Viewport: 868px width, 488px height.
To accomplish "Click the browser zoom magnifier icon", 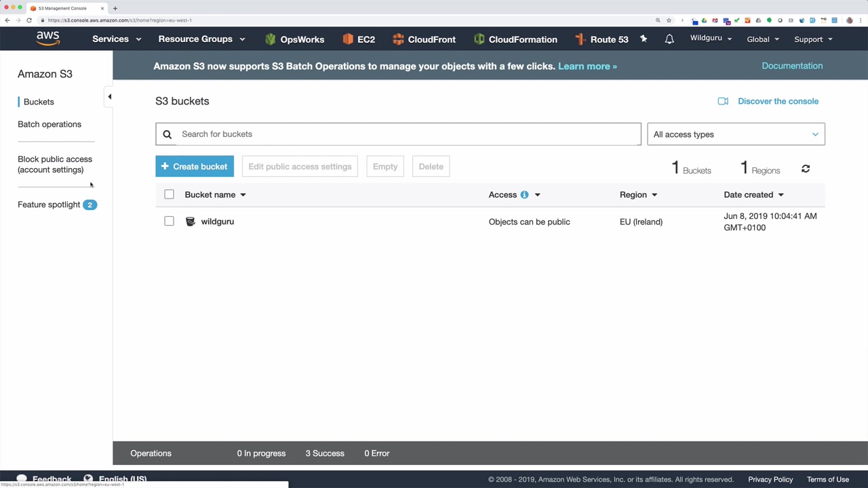I will click(x=658, y=20).
